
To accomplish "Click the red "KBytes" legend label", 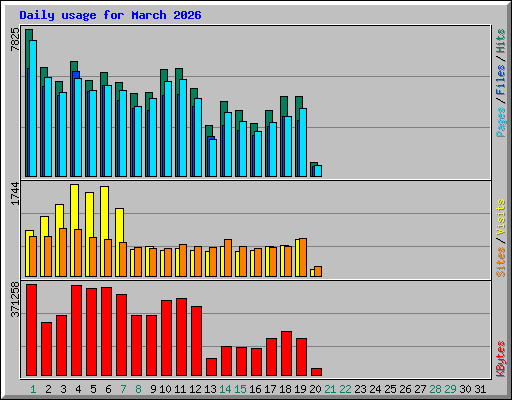I will [501, 359].
